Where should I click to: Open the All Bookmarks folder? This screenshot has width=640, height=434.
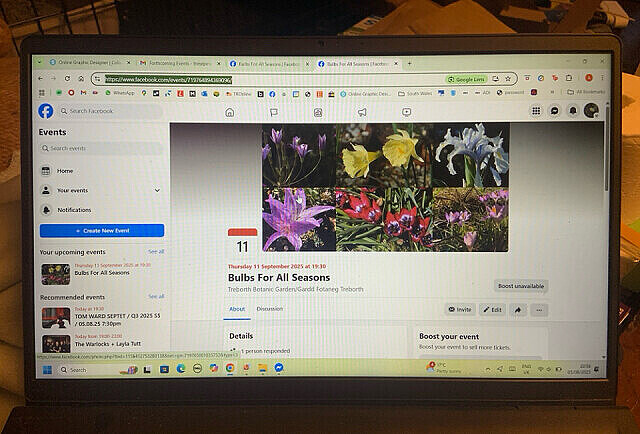click(x=586, y=92)
